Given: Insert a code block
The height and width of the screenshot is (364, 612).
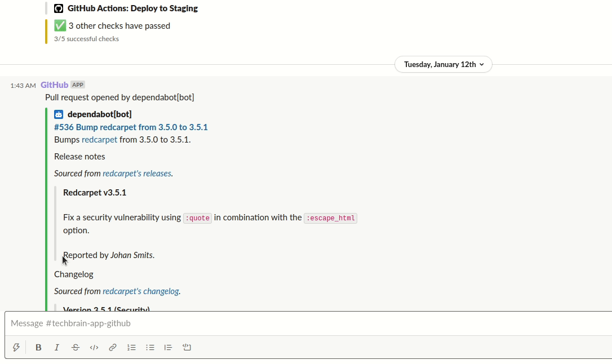Looking at the screenshot, I should coord(187,348).
